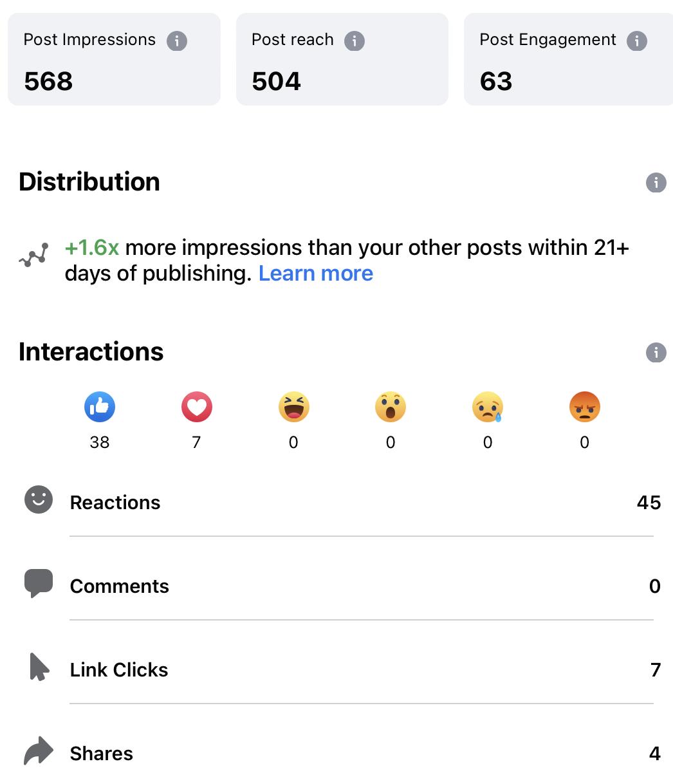Tap the Sad crying reaction icon
Viewport: 673px width, 784px height.
487,407
